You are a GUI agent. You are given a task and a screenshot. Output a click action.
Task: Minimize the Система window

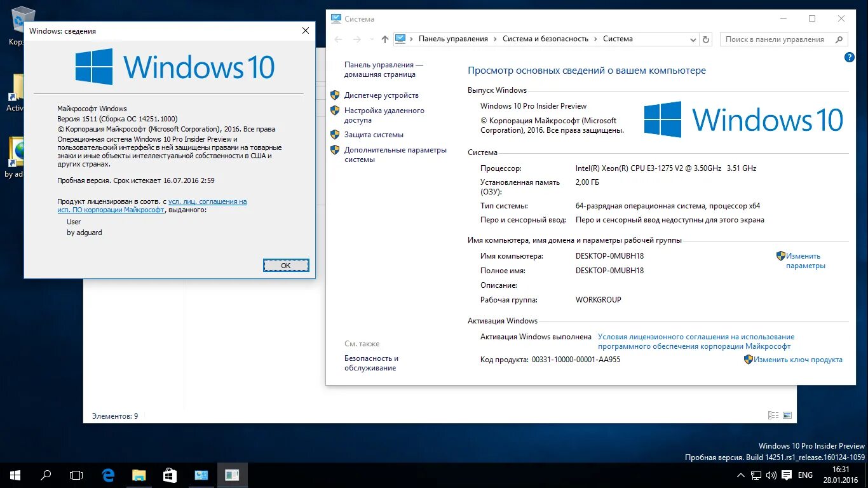[x=783, y=18]
